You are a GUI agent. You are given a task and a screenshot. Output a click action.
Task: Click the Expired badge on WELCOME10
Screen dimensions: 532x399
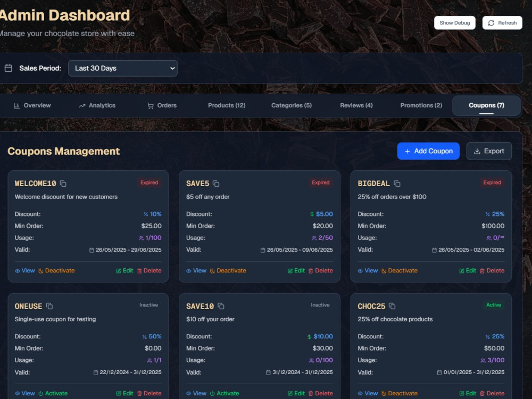(149, 182)
